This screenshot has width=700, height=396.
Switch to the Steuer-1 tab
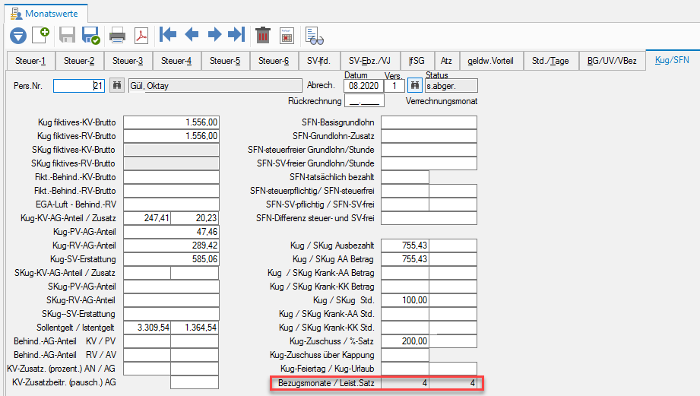tap(30, 61)
